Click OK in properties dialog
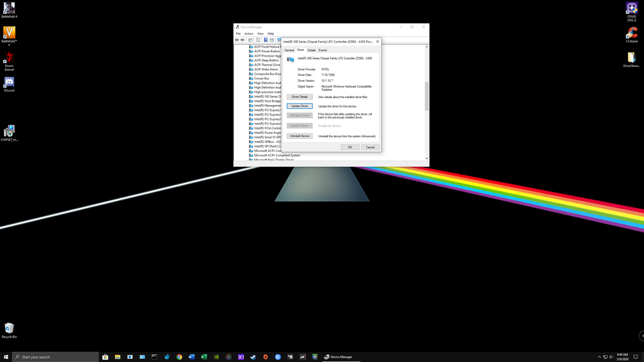This screenshot has width=644, height=362. coord(350,147)
